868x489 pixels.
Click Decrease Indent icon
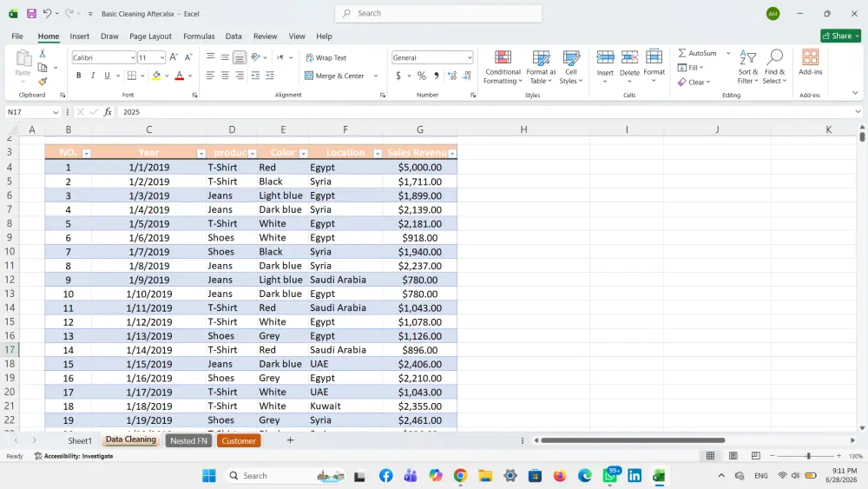255,76
